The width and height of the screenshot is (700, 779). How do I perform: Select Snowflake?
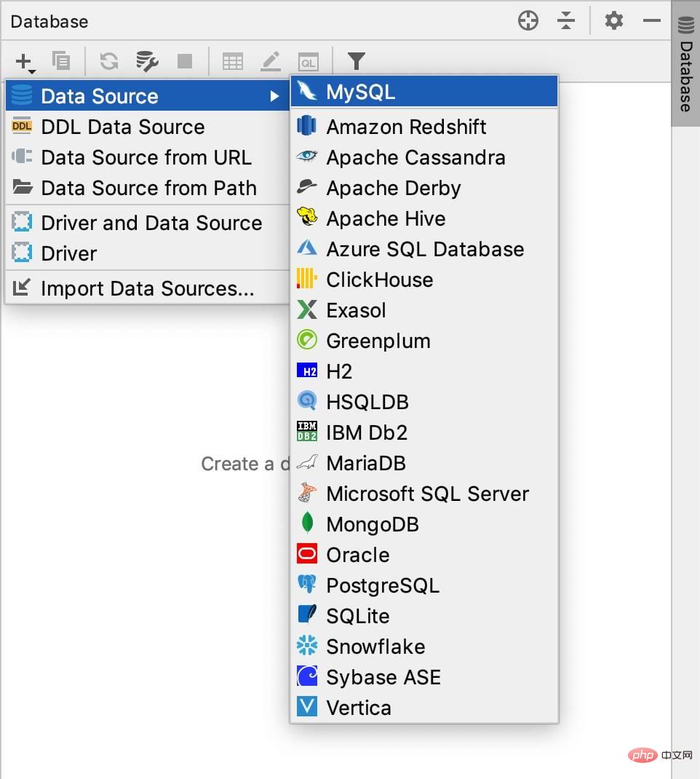point(424,646)
